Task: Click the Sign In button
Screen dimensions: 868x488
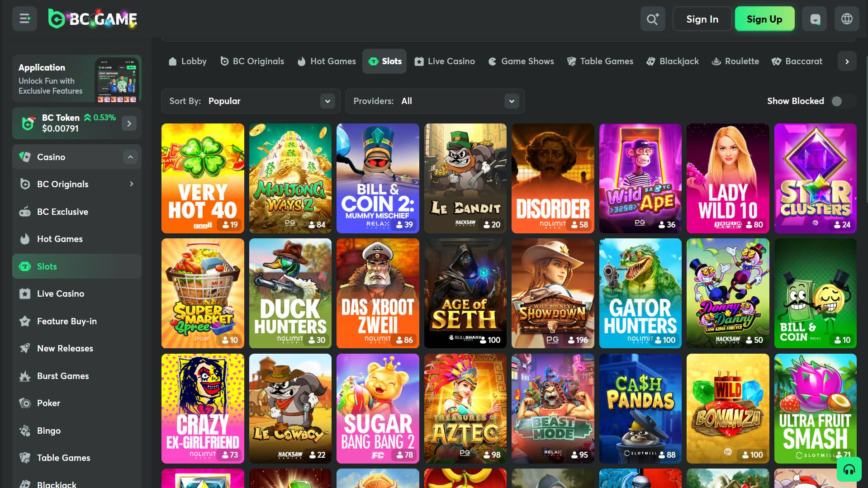Action: coord(702,19)
